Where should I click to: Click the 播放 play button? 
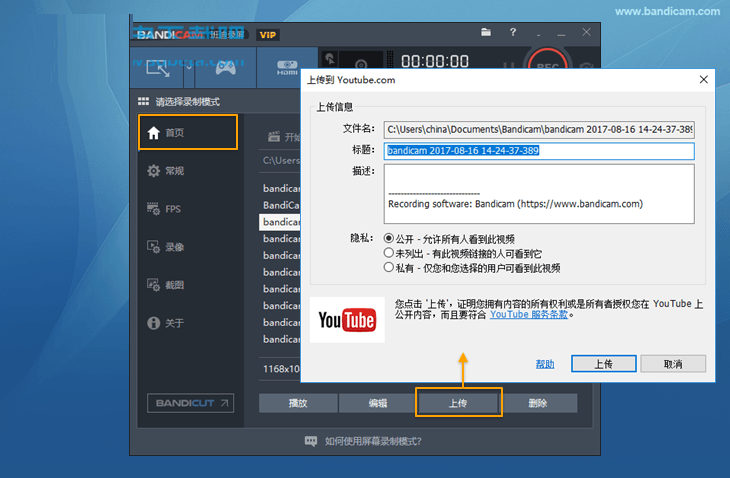point(298,403)
